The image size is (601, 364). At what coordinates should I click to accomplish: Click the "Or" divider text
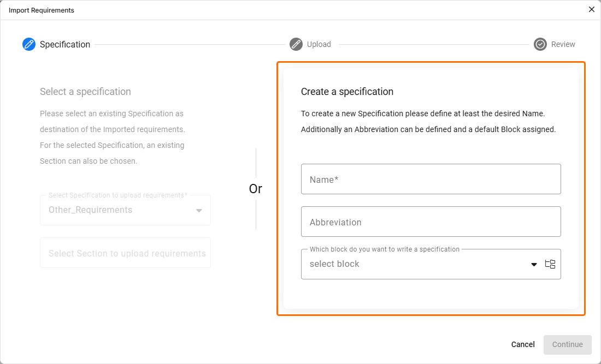[x=256, y=189]
